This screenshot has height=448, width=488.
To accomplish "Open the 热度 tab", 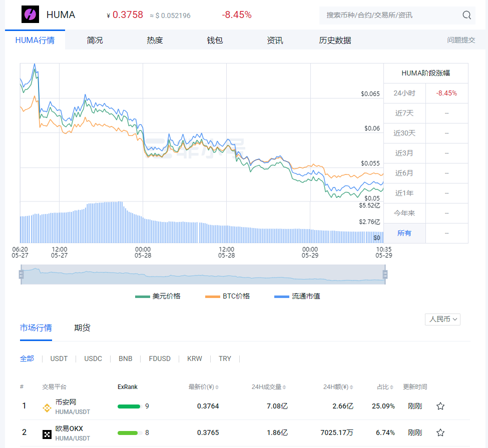I will coord(155,40).
